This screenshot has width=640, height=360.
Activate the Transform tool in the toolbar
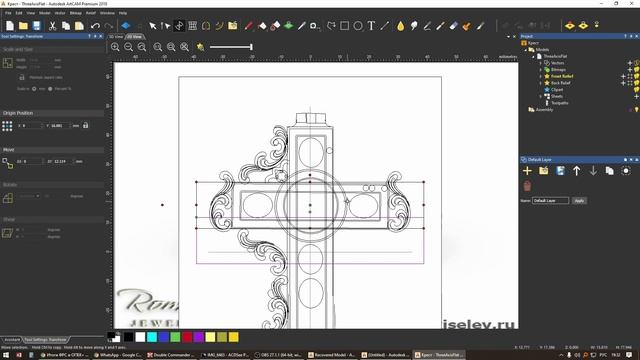pos(179,26)
